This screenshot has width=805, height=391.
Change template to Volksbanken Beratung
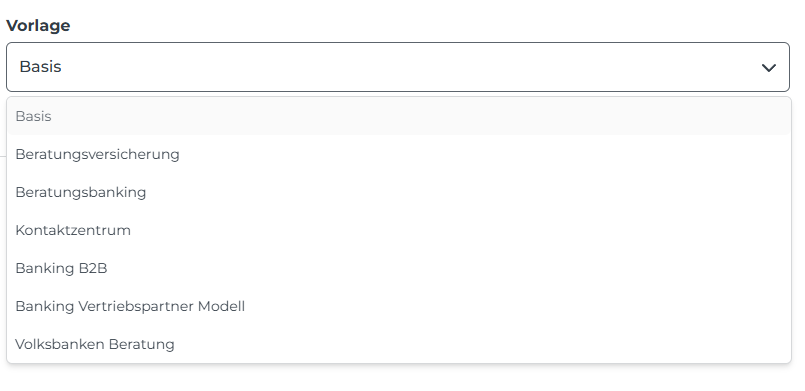[x=398, y=344]
